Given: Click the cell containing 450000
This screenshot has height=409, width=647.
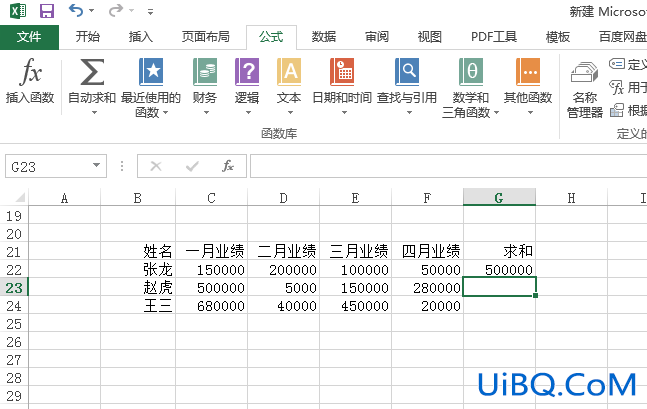Looking at the screenshot, I should click(x=355, y=305).
